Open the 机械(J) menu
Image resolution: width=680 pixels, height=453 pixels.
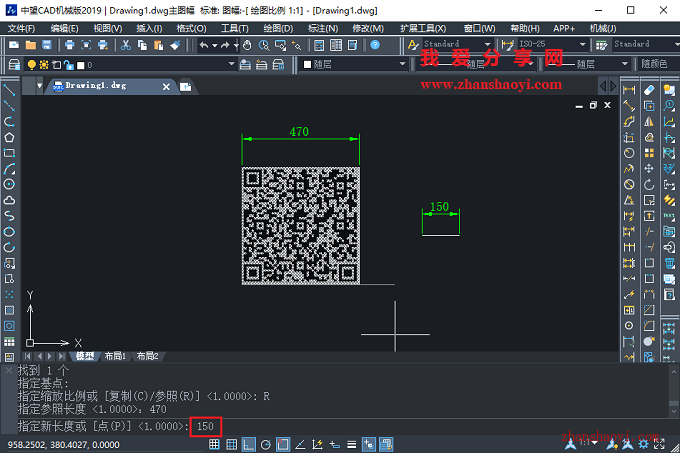click(x=603, y=29)
